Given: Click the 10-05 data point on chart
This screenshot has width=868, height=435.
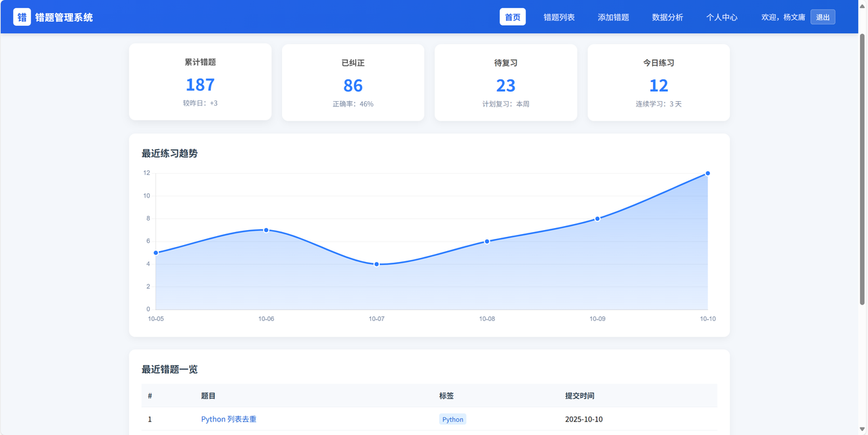Looking at the screenshot, I should pyautogui.click(x=156, y=252).
